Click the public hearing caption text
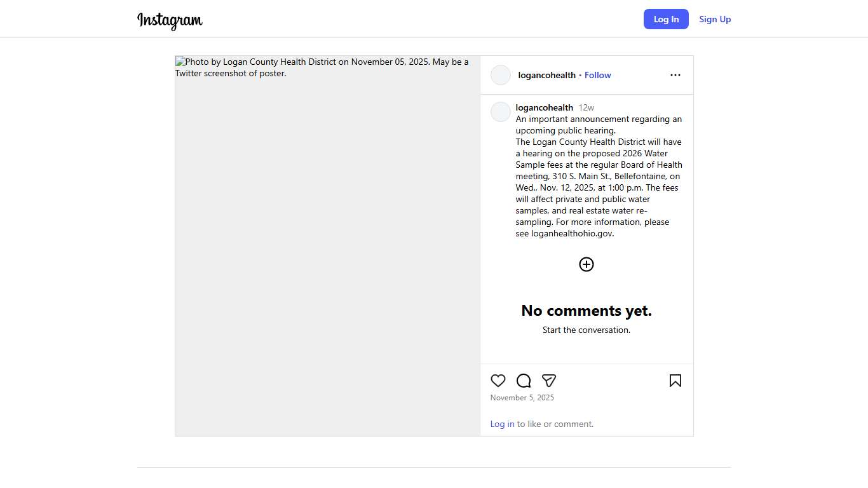Image resolution: width=868 pixels, height=488 pixels. pyautogui.click(x=599, y=176)
